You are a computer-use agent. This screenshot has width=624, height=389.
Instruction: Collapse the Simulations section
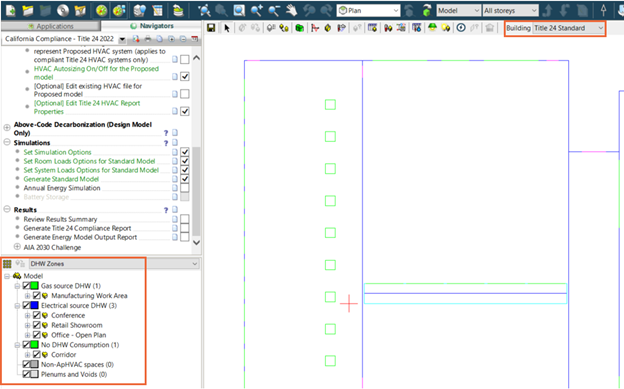[7, 142]
